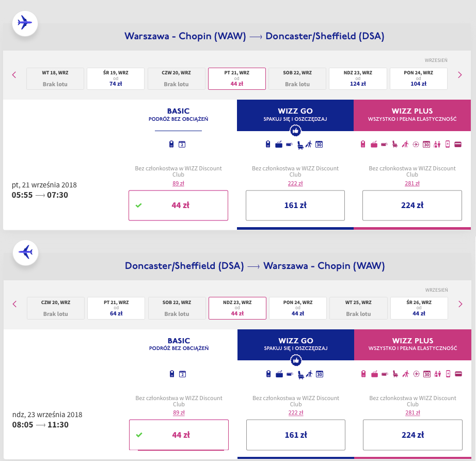The image size is (476, 461).
Task: Show later return dates with right arrow
Action: tap(460, 304)
